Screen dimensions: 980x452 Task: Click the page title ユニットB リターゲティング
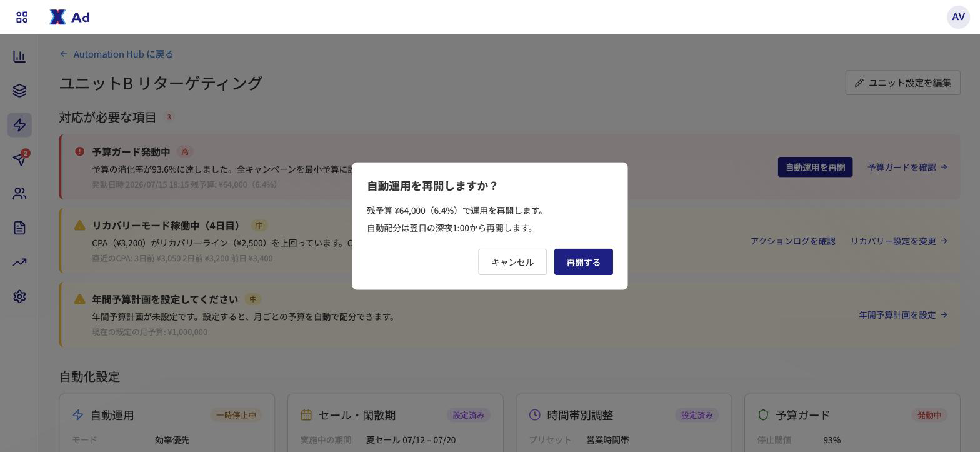pyautogui.click(x=161, y=83)
